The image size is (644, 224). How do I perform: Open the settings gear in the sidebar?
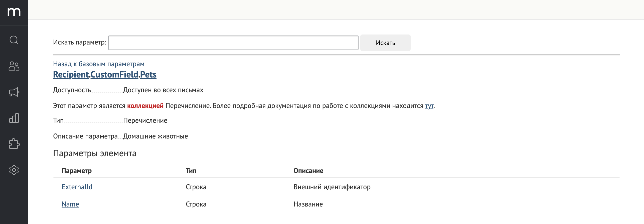(14, 170)
